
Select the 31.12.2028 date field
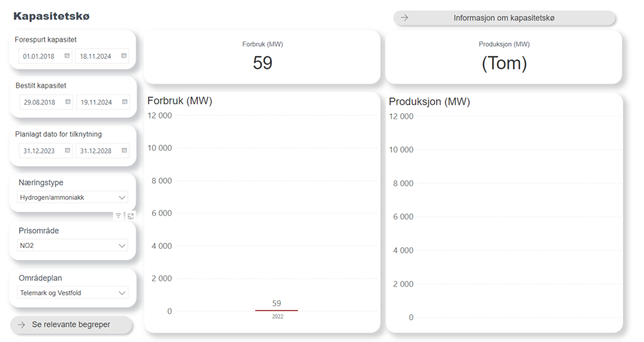[x=95, y=151]
